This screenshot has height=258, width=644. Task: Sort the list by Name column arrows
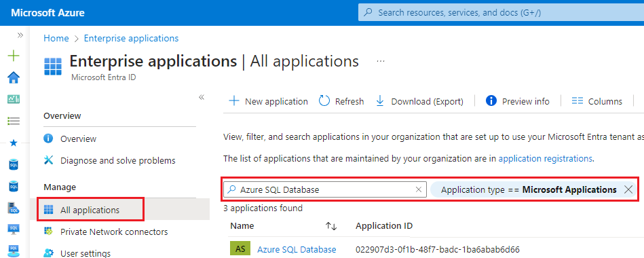[x=331, y=226]
